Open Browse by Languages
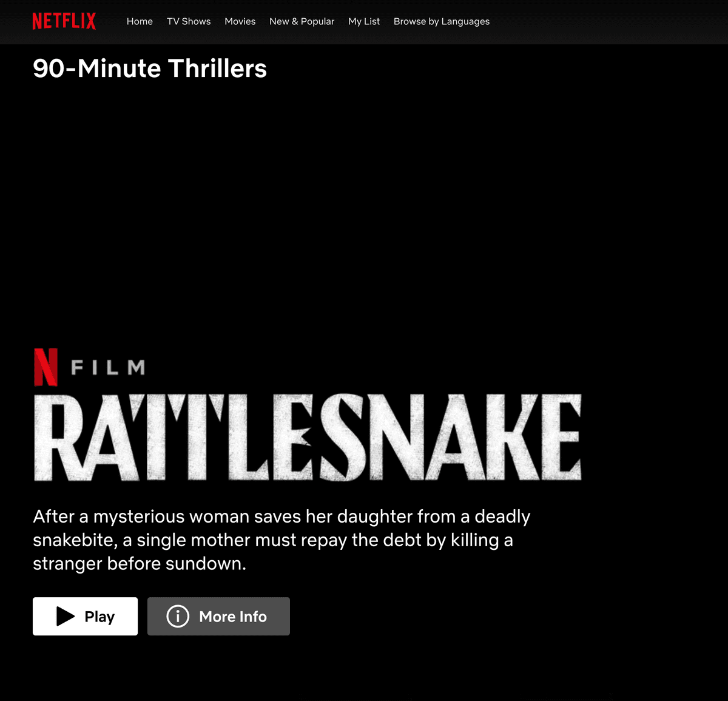The width and height of the screenshot is (728, 701). point(441,21)
